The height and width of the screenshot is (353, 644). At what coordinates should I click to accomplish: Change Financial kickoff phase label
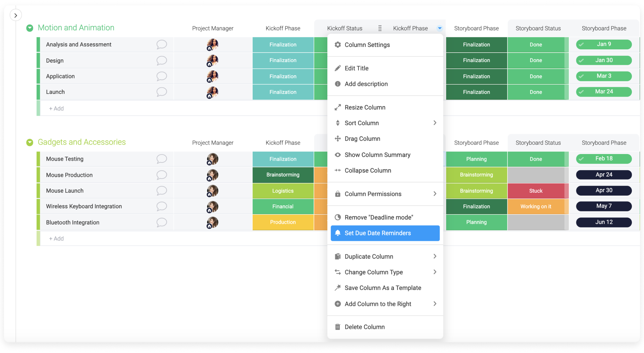pos(283,206)
